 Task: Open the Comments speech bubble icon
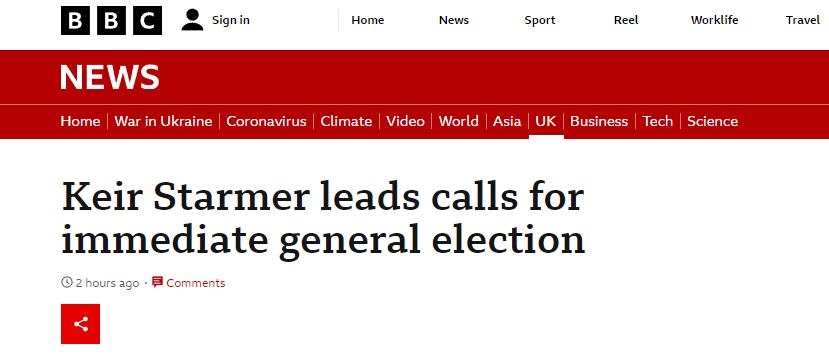[x=157, y=282]
